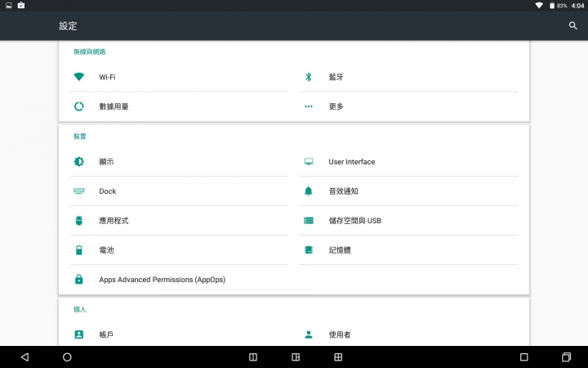Open 儲存空間與 USB storage entry
This screenshot has width=588, height=368.
[409, 221]
